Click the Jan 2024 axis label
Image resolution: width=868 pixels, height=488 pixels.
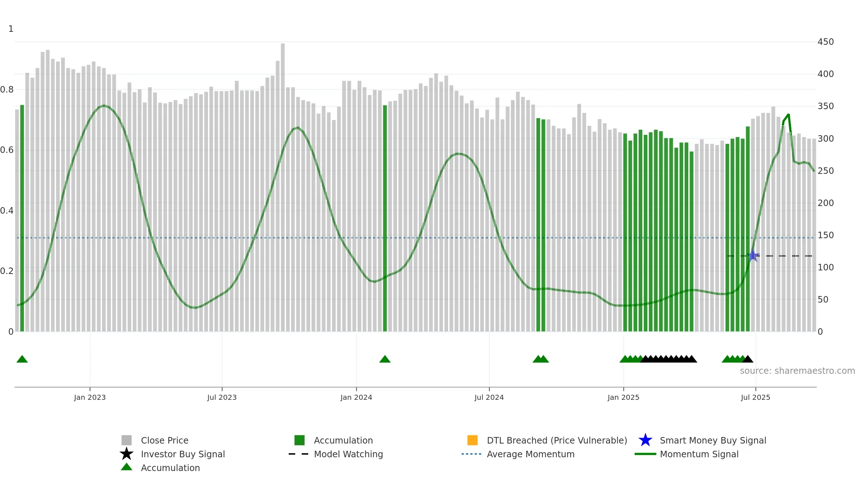[356, 398]
